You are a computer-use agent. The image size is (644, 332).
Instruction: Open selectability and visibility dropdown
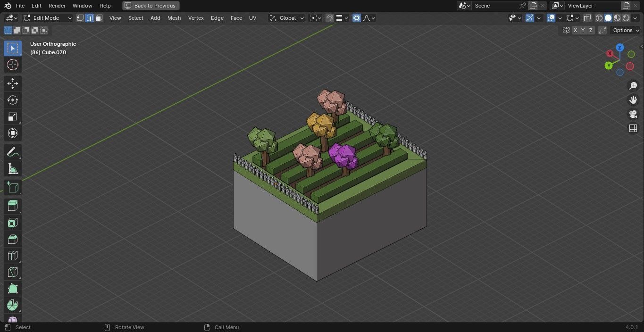(515, 18)
